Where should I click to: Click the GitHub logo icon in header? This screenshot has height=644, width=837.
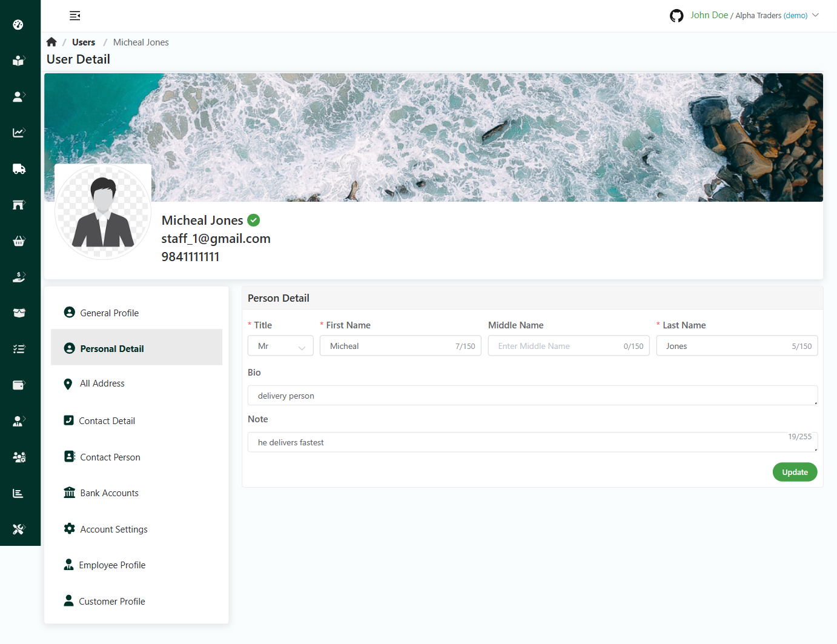tap(677, 16)
